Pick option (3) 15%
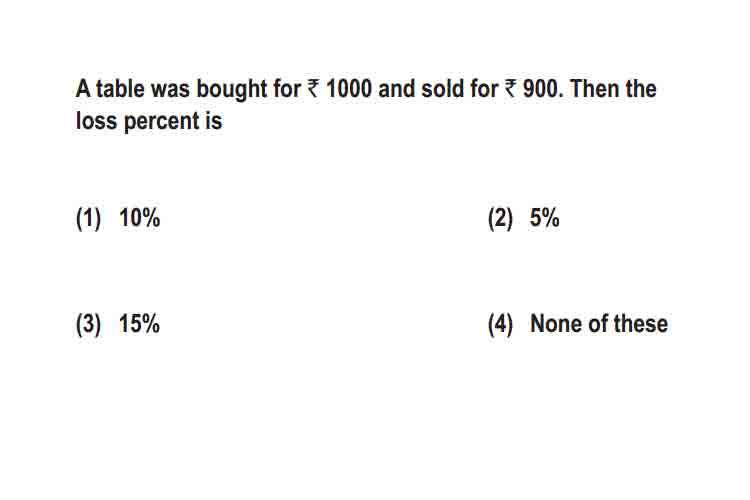The height and width of the screenshot is (500, 750). pyautogui.click(x=118, y=324)
